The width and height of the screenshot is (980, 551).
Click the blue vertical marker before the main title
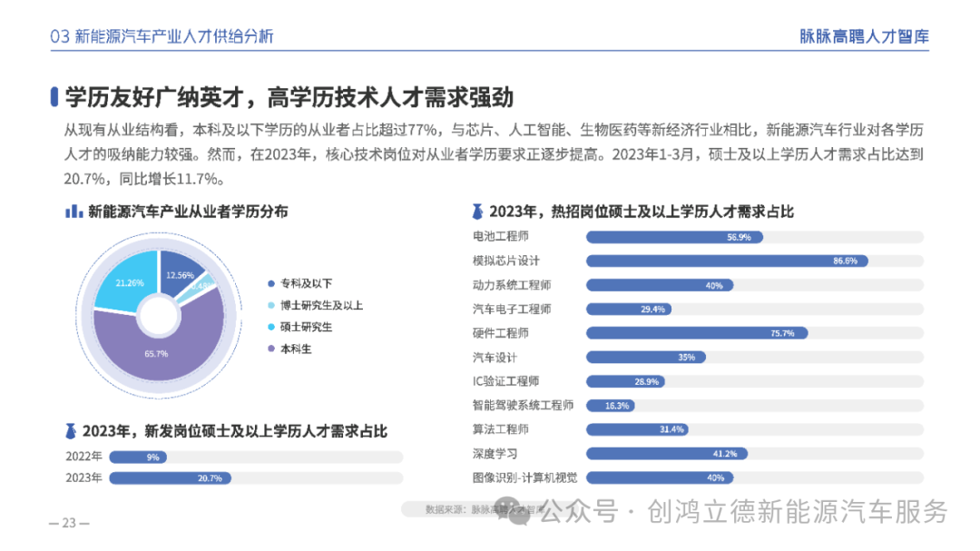(55, 97)
